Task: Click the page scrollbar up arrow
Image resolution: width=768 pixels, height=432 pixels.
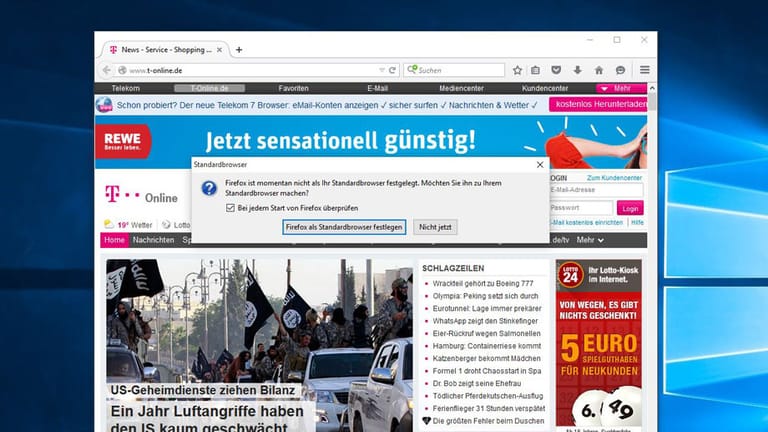Action: point(652,88)
